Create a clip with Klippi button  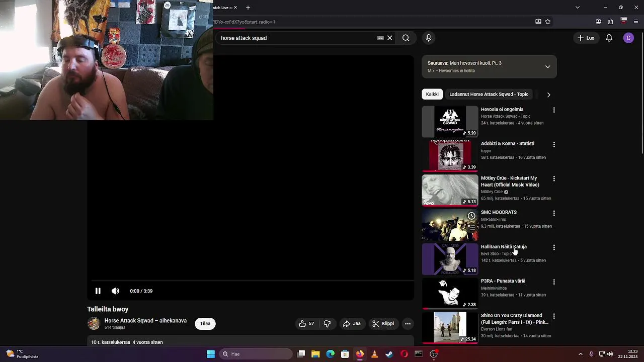click(383, 324)
